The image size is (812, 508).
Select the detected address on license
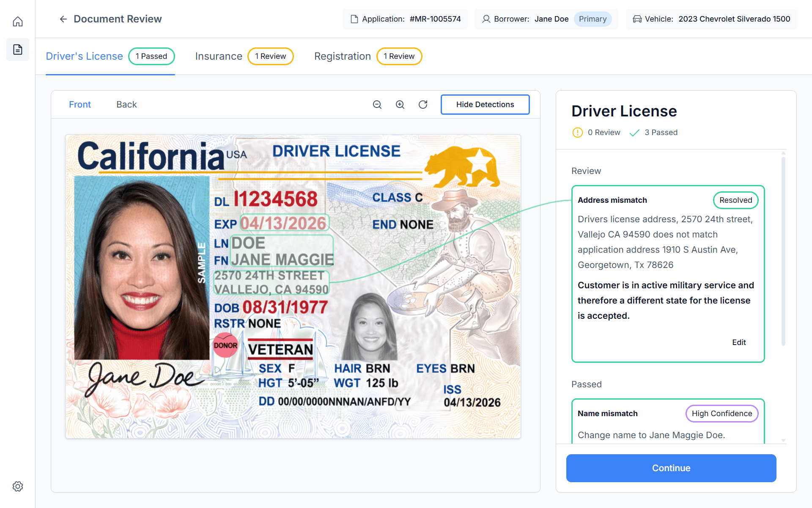click(271, 282)
